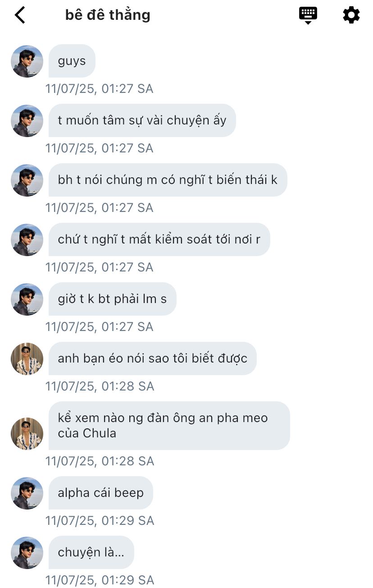373x588 pixels.
Task: Tap avatar beside "chuyện là..." message
Action: (x=27, y=553)
